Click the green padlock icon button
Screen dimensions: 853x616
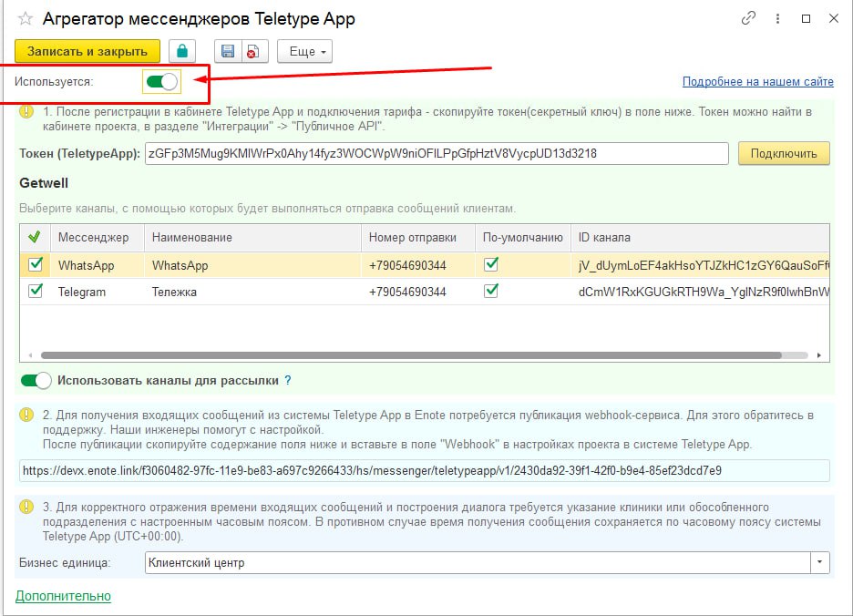[182, 51]
